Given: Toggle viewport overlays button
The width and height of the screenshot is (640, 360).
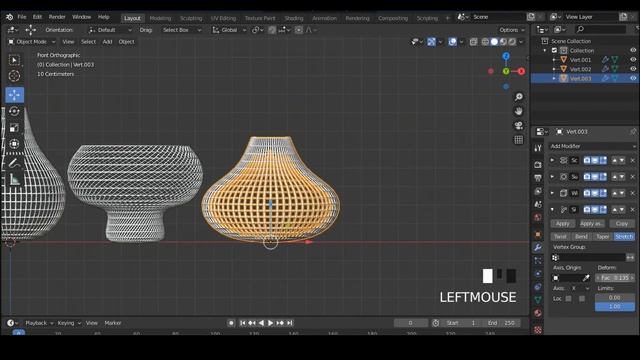Looking at the screenshot, I should coord(452,42).
